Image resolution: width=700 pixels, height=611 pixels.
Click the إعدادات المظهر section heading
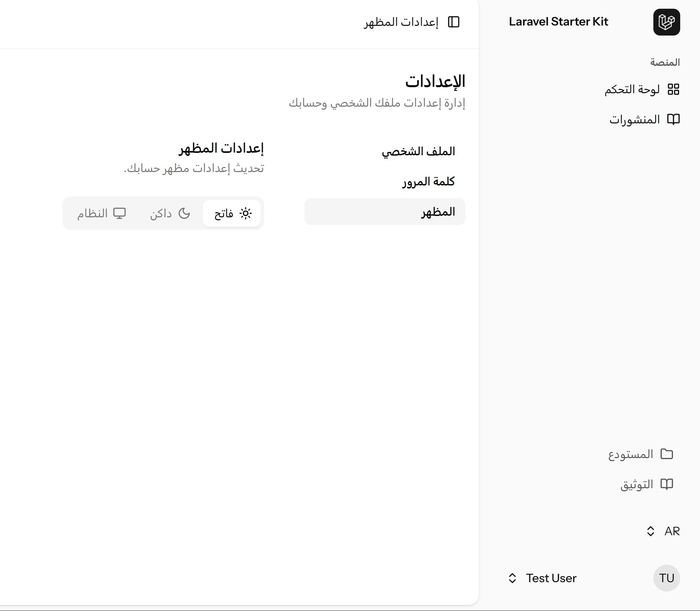tap(221, 148)
